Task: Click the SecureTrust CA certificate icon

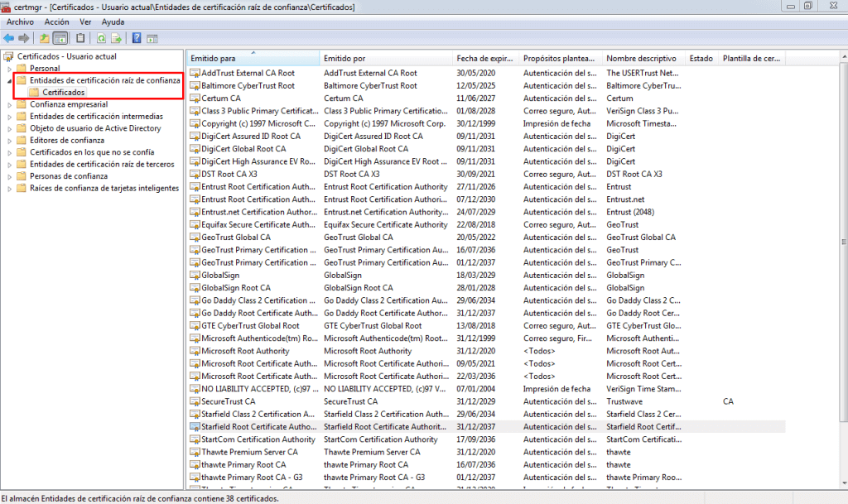Action: pos(195,401)
